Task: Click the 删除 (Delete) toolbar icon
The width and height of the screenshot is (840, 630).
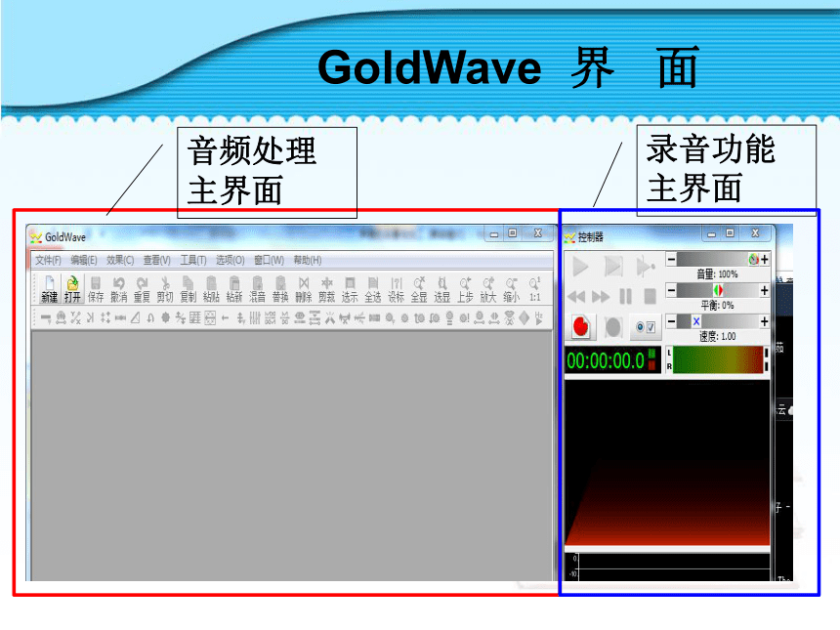Action: (x=303, y=289)
